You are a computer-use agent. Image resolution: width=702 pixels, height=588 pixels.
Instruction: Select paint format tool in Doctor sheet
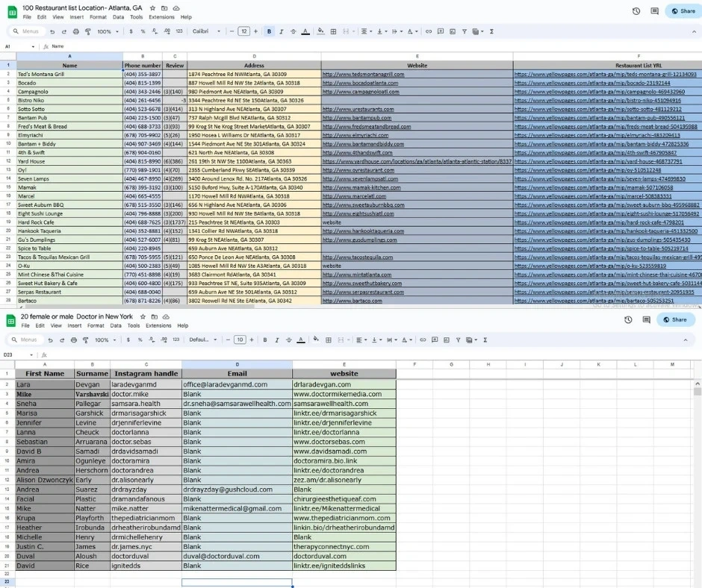point(86,340)
